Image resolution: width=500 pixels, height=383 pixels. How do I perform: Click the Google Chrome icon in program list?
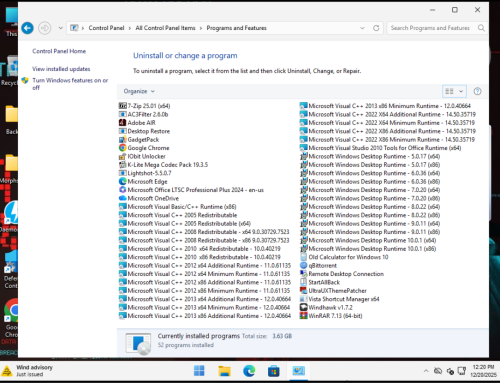tap(123, 148)
